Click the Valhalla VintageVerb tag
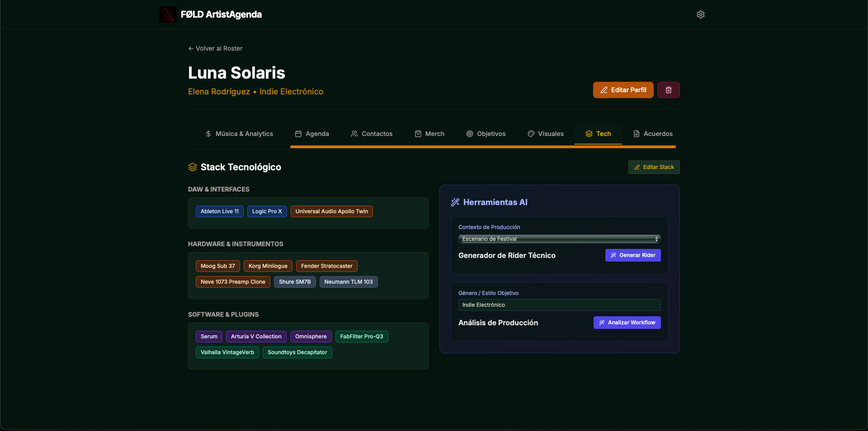This screenshot has width=868, height=431. [x=227, y=352]
